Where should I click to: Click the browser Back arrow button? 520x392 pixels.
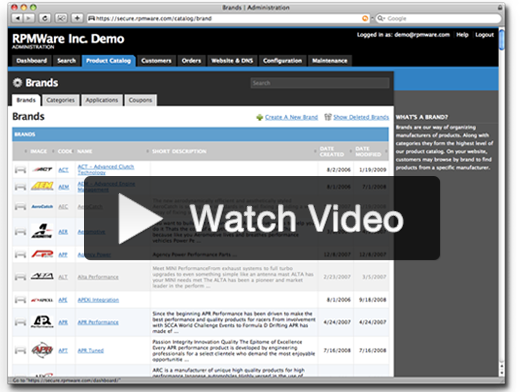[17, 18]
